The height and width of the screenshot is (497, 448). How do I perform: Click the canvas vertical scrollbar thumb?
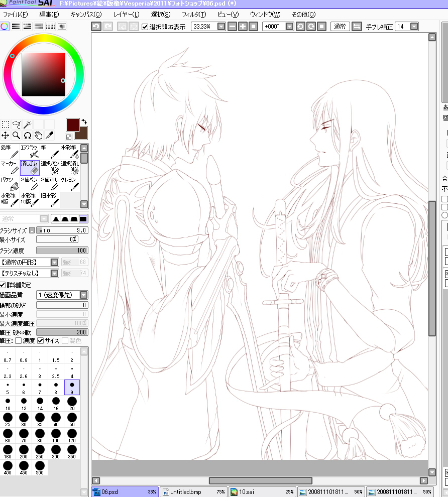(x=432, y=268)
